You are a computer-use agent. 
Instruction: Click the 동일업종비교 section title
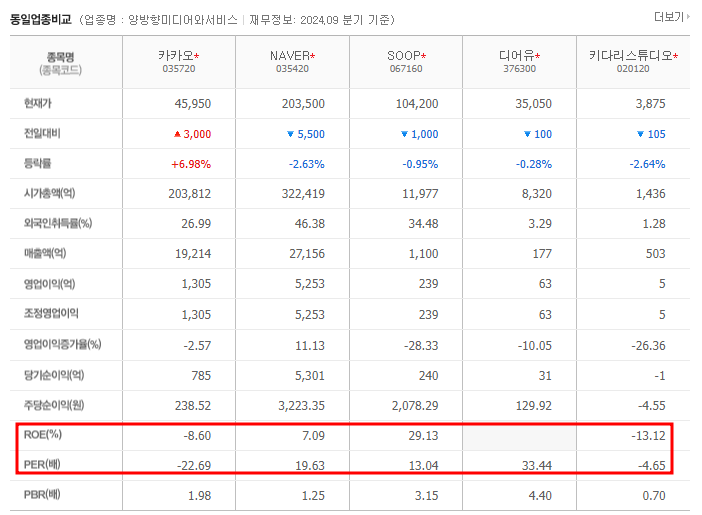coord(41,20)
